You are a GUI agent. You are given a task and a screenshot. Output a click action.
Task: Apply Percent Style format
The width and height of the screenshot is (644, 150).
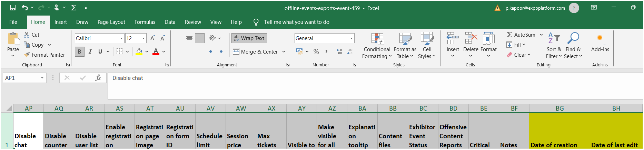tap(316, 51)
